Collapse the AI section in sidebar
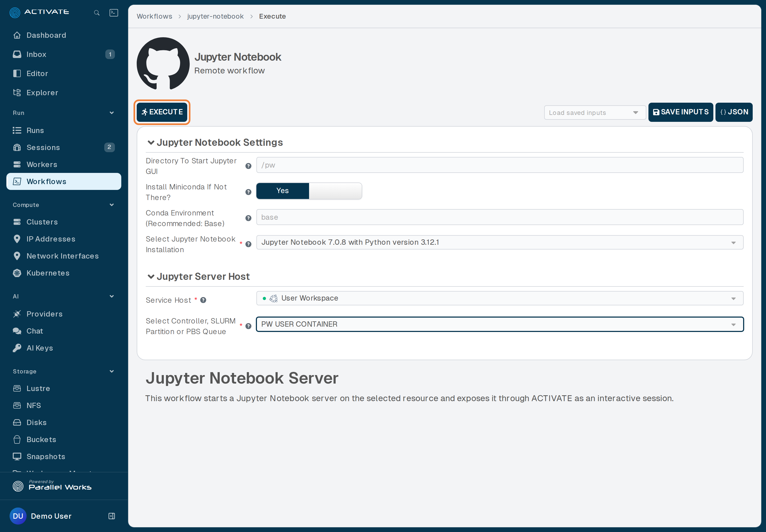The width and height of the screenshot is (766, 532). click(112, 296)
